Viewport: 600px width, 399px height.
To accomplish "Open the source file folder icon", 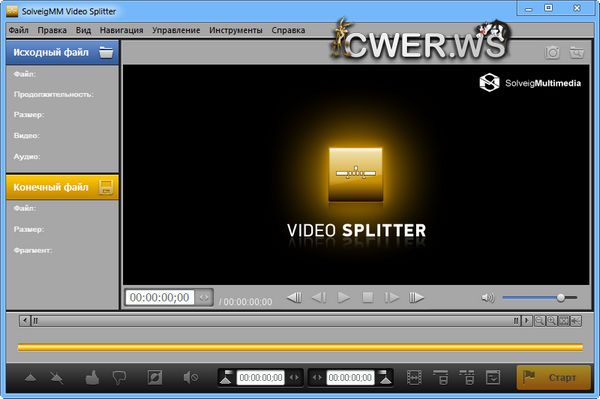I will (x=106, y=52).
